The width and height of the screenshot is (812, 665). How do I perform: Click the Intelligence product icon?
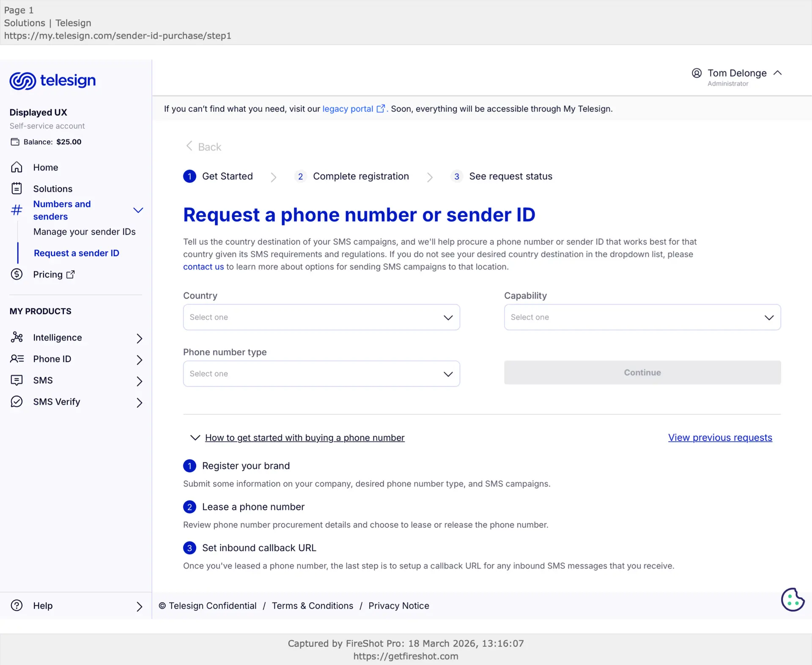pos(16,337)
